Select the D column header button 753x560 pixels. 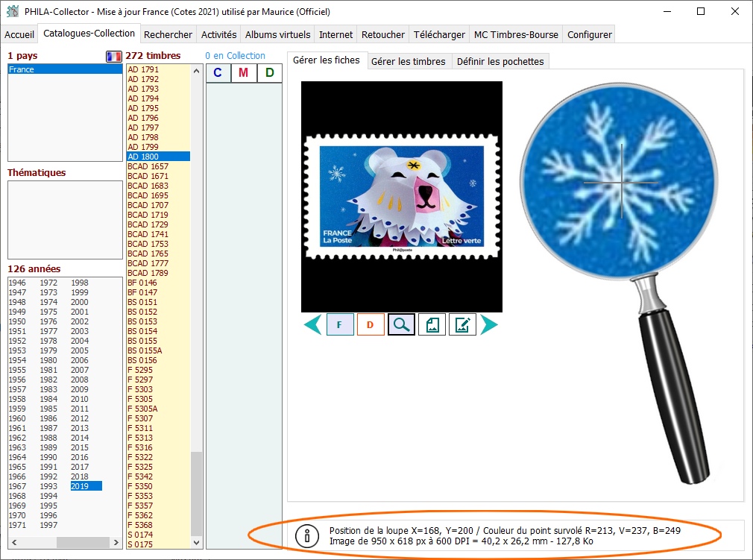(269, 73)
